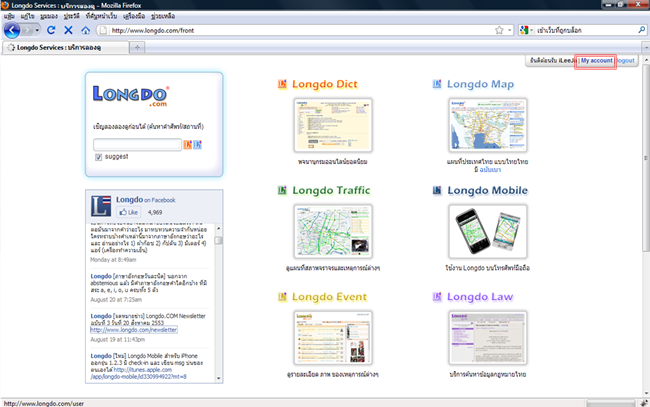
Task: Click the Longdo Map heading
Action: (480, 84)
